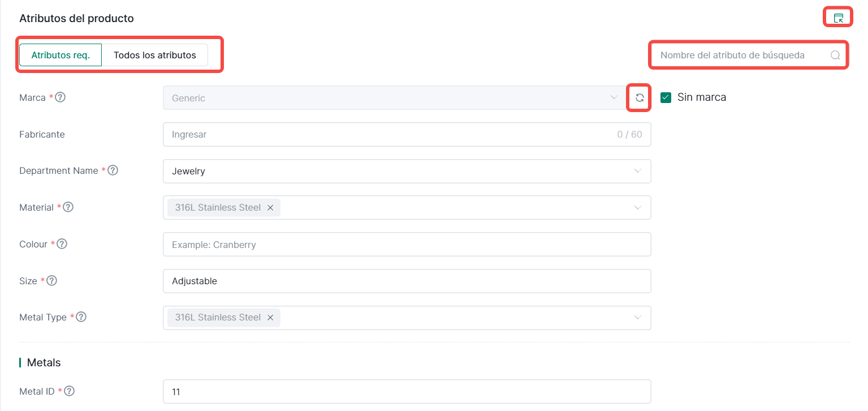Screen dimensions: 868x411
Task: Expand the Metal Type dropdown
Action: click(638, 318)
